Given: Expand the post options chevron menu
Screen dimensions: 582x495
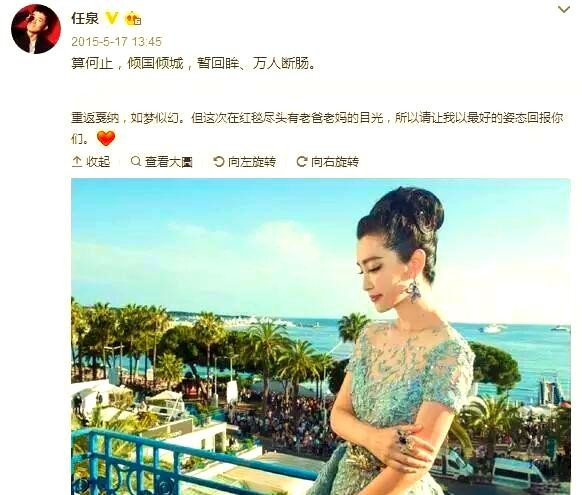Looking at the screenshot, I should pos(564,9).
